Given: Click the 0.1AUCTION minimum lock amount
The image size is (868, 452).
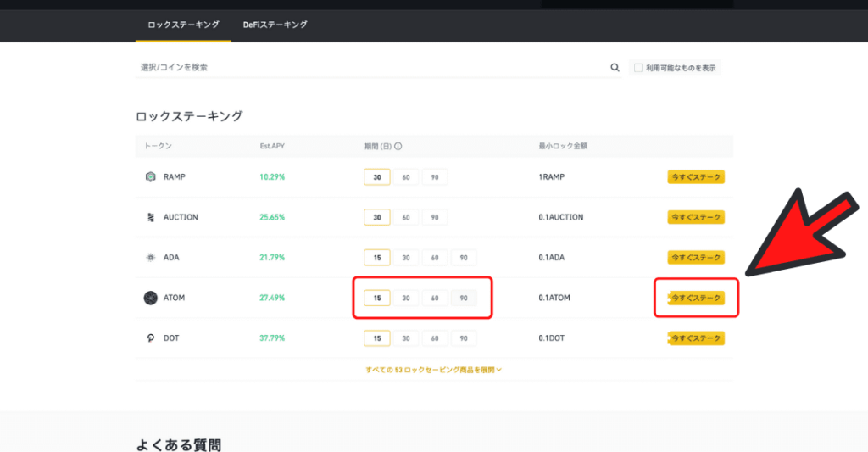Looking at the screenshot, I should coord(561,217).
